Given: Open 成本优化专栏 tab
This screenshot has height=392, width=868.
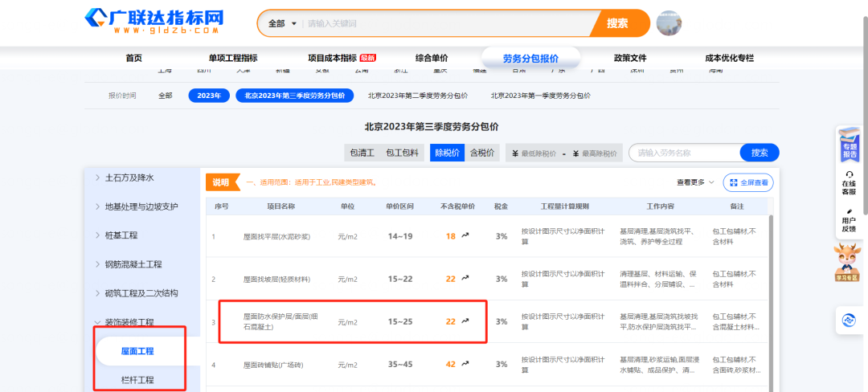Looking at the screenshot, I should pyautogui.click(x=729, y=58).
